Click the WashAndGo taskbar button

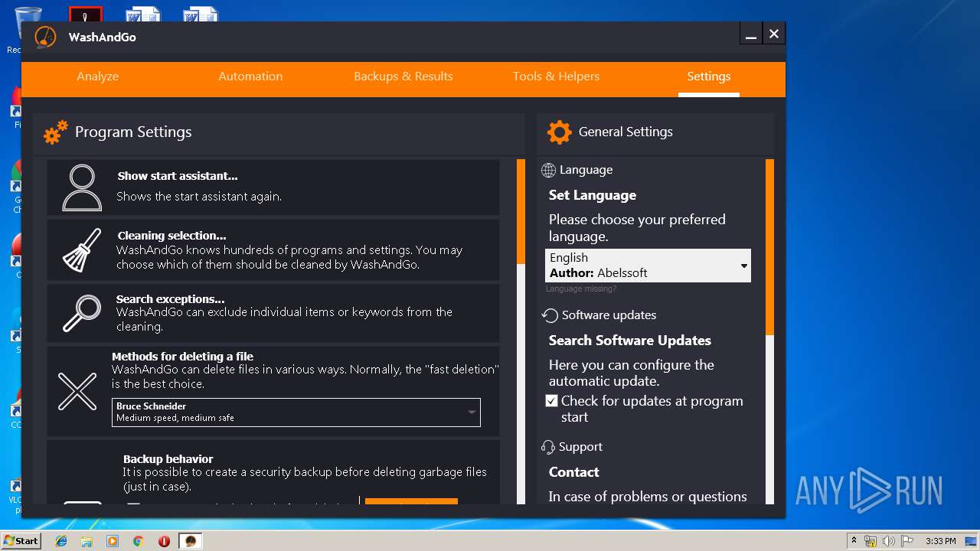[x=191, y=541]
